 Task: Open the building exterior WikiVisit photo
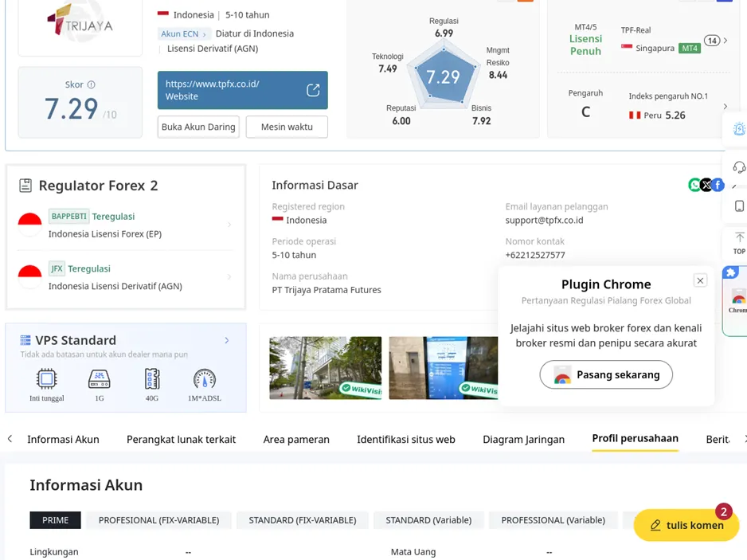pos(326,368)
